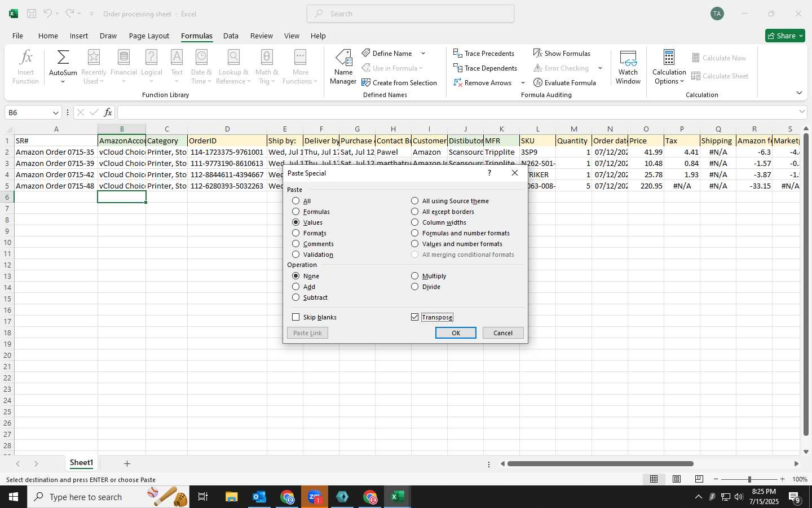Click Trace Precedents

(484, 53)
